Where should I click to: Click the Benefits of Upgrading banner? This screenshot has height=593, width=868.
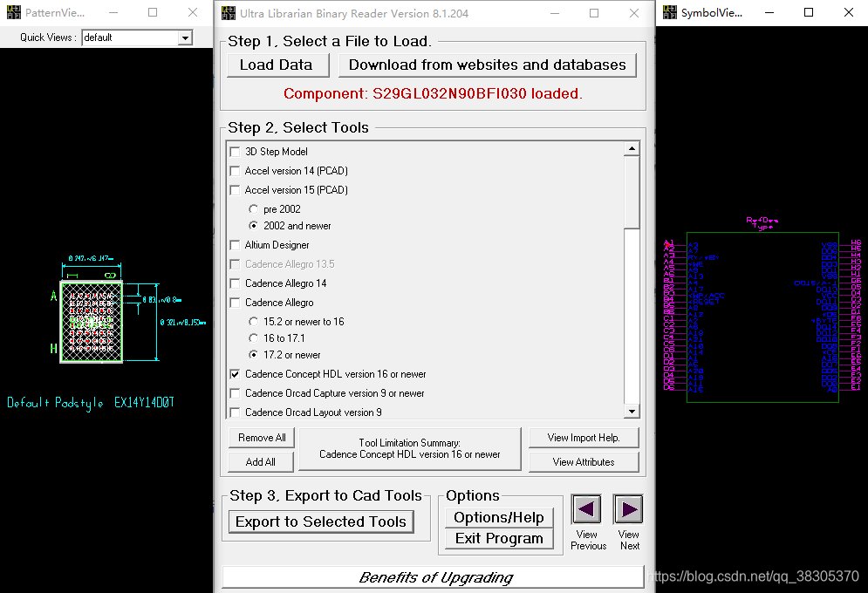point(434,577)
